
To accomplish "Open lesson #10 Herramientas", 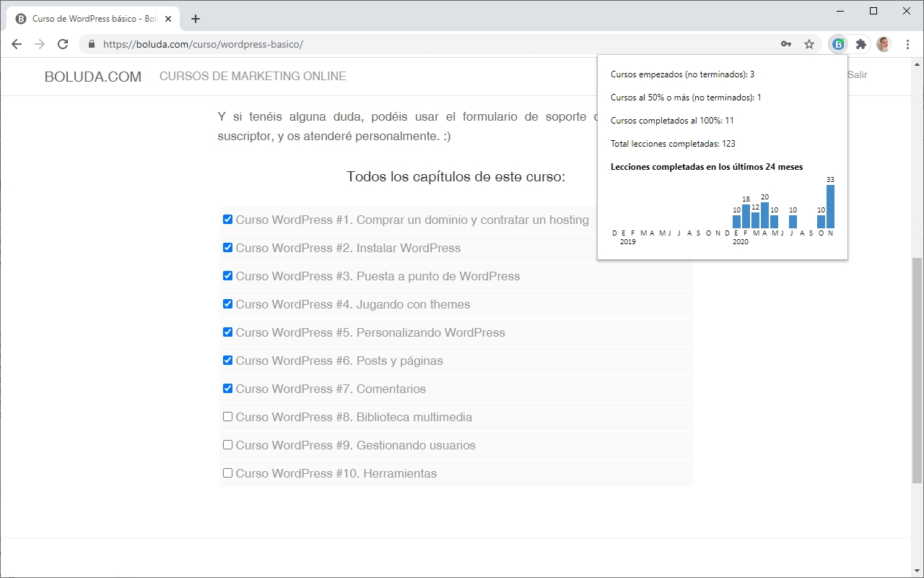I will [x=336, y=473].
